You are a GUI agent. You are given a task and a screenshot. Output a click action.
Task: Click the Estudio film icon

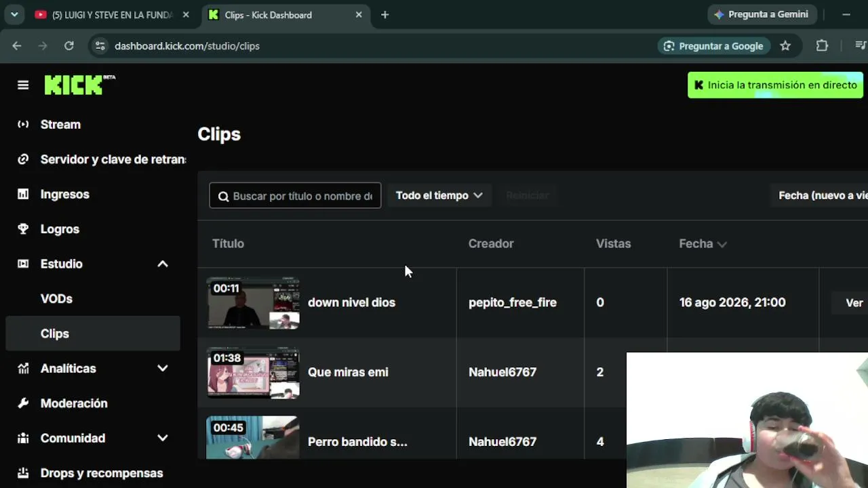23,264
